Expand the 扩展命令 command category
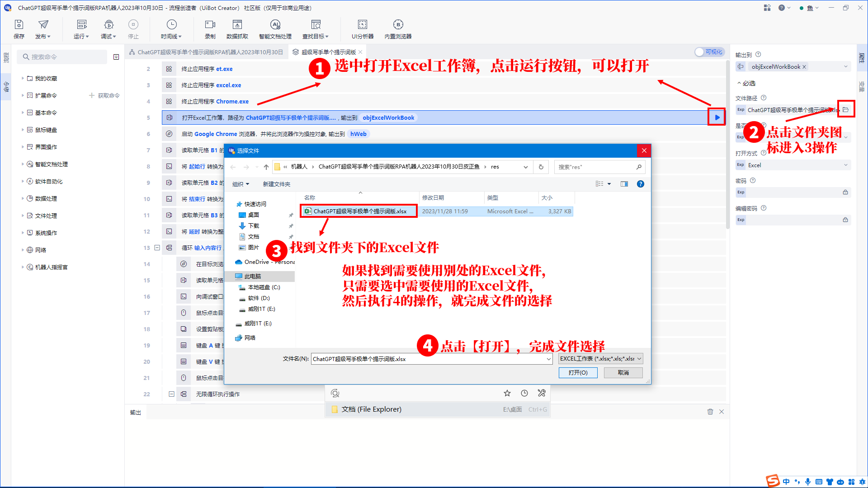 [23, 95]
